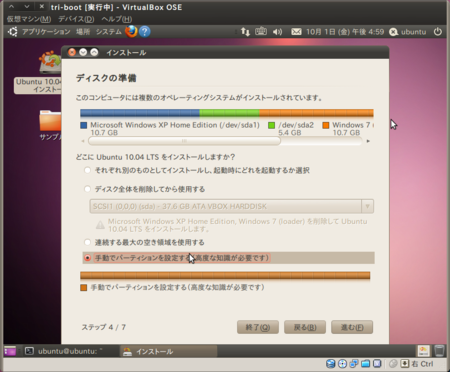Click the workspace switcher in bottom panel

click(x=424, y=351)
